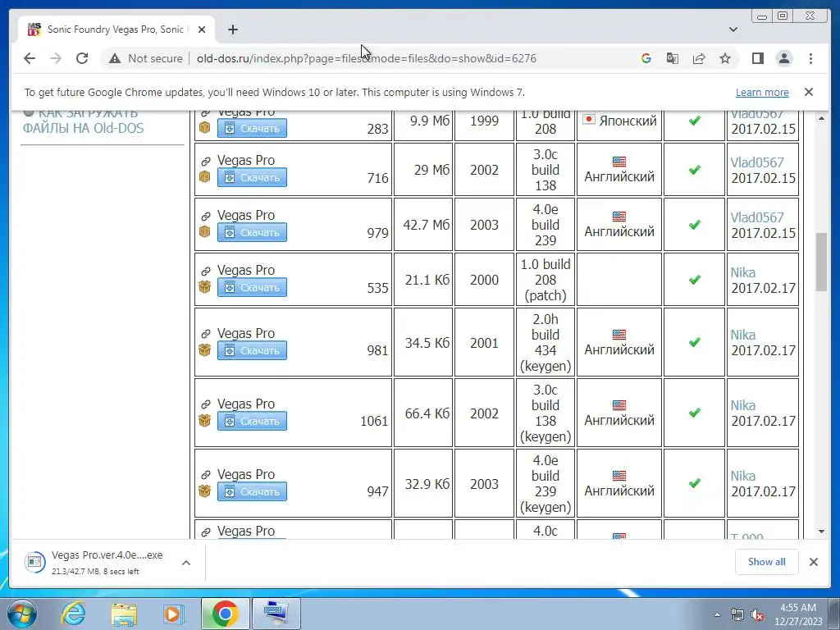Select the 42.7 Мб size cell
Screen dimensions: 840x630
pyautogui.click(x=423, y=225)
